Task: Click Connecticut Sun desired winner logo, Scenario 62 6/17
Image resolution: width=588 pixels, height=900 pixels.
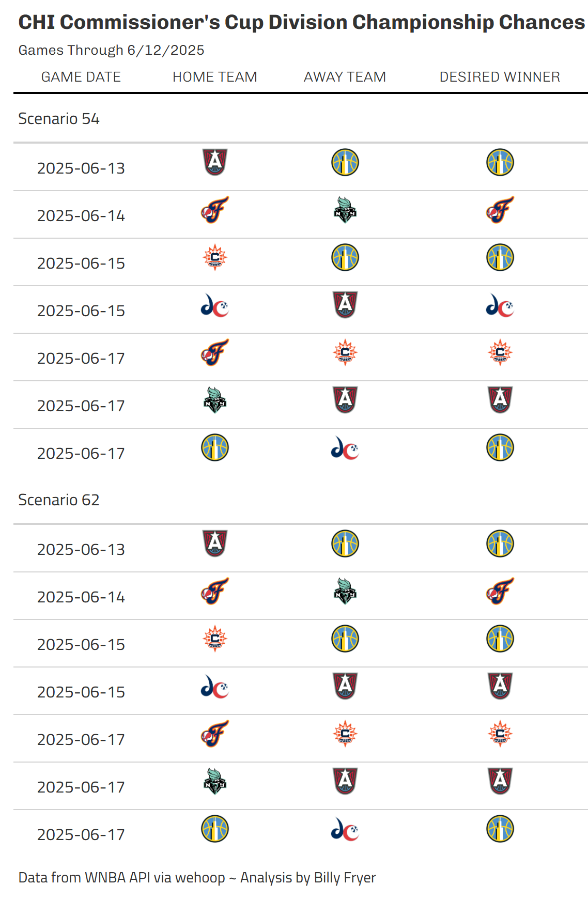Action: [x=500, y=734]
